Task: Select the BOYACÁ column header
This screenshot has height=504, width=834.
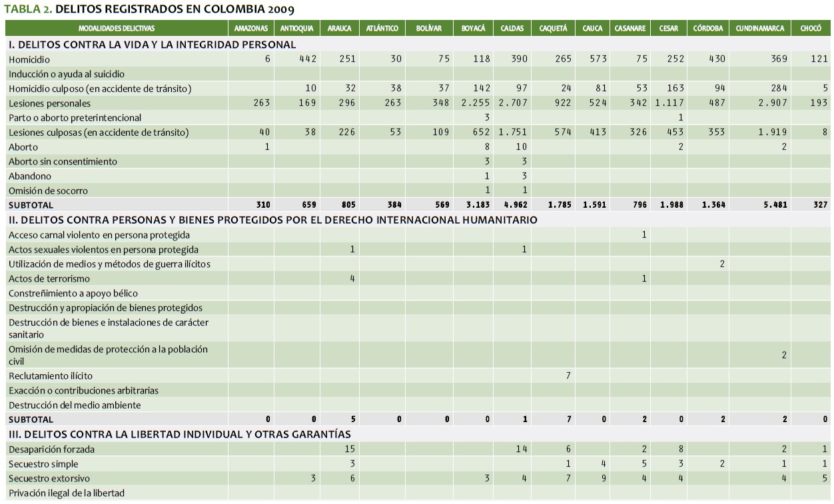Action: [473, 29]
